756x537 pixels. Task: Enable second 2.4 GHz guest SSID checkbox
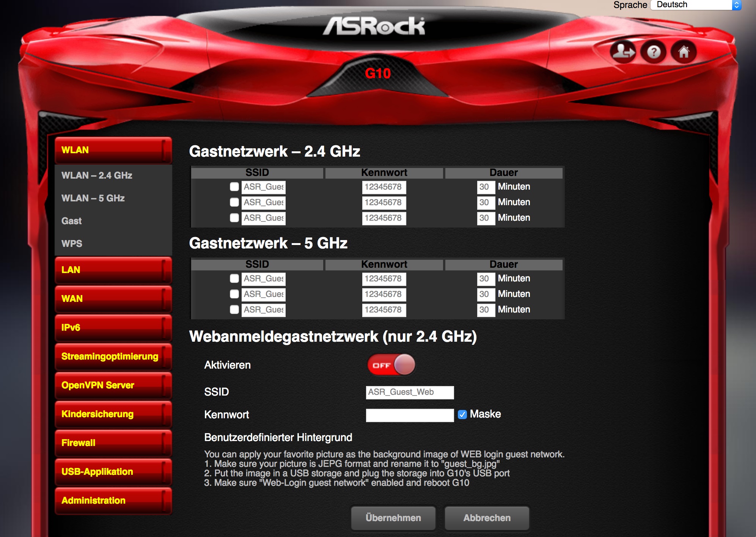point(234,202)
